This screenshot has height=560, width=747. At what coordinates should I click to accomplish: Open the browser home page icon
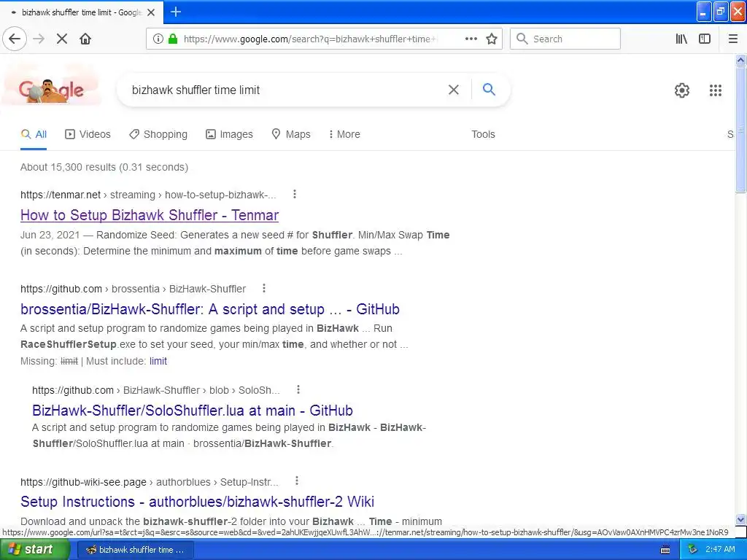(x=85, y=39)
